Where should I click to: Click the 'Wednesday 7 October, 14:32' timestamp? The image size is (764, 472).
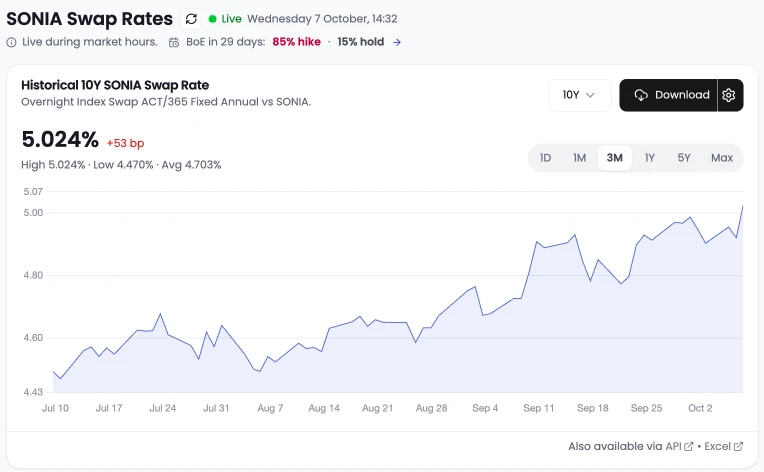(x=322, y=19)
